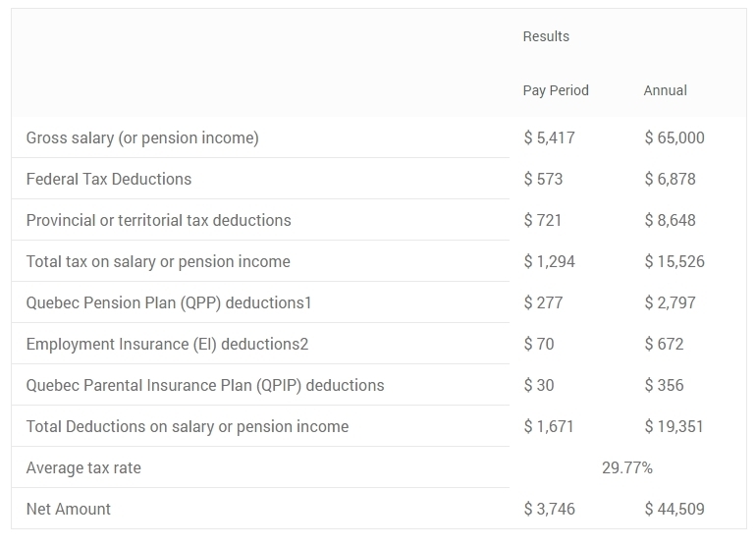
Task: Click the 29.77% average tax rate value
Action: pos(627,467)
